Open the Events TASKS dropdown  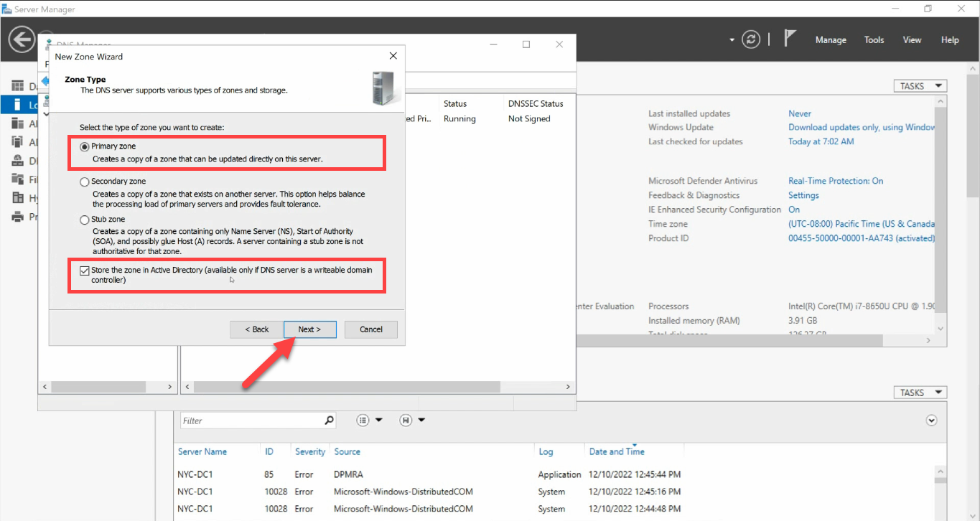click(x=920, y=393)
